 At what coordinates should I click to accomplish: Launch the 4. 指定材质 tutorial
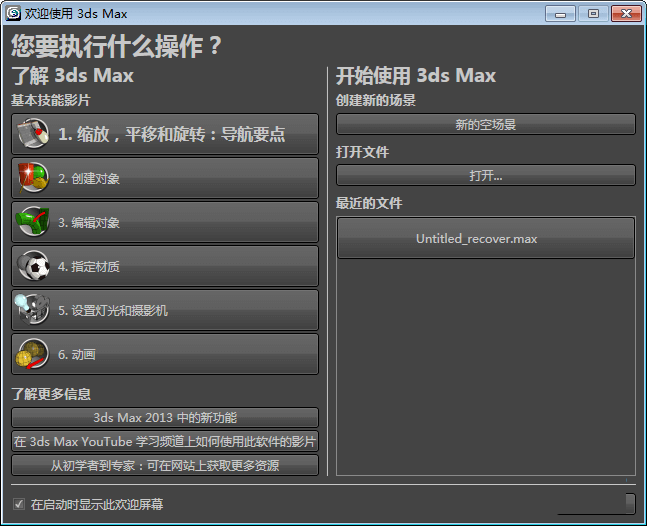coord(165,267)
